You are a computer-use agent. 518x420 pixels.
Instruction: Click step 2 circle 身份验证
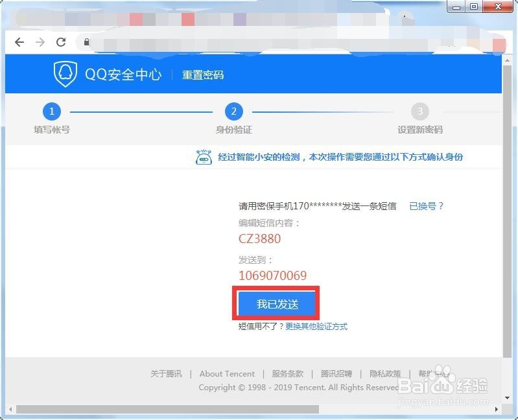pyautogui.click(x=234, y=111)
